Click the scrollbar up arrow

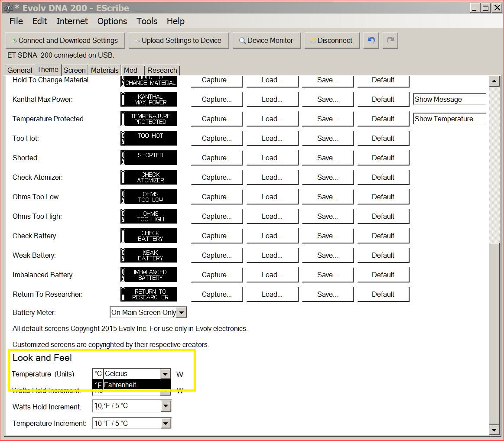pyautogui.click(x=494, y=81)
